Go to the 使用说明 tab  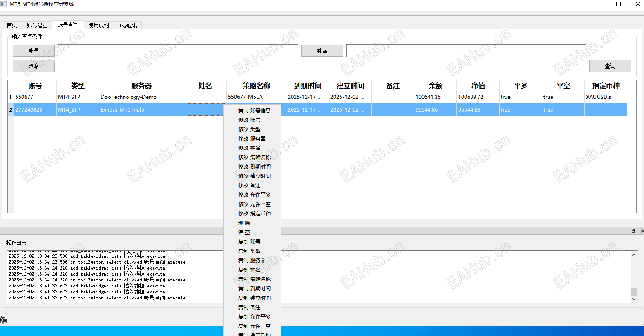[99, 25]
